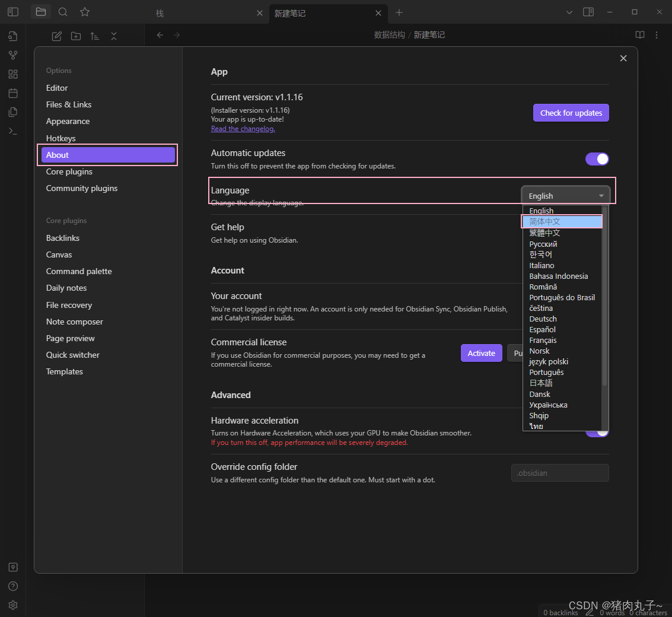Click Activate commercial license button

tap(481, 354)
